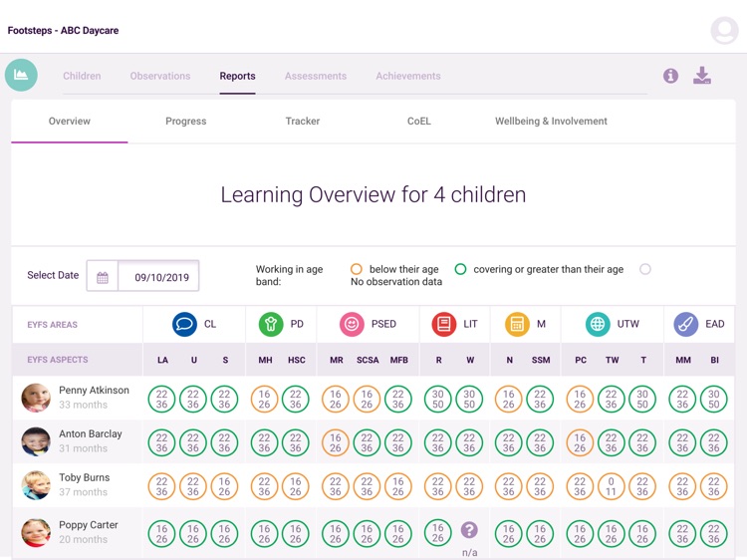Click the SSM aspect column header
This screenshot has height=560, width=747.
click(x=541, y=360)
